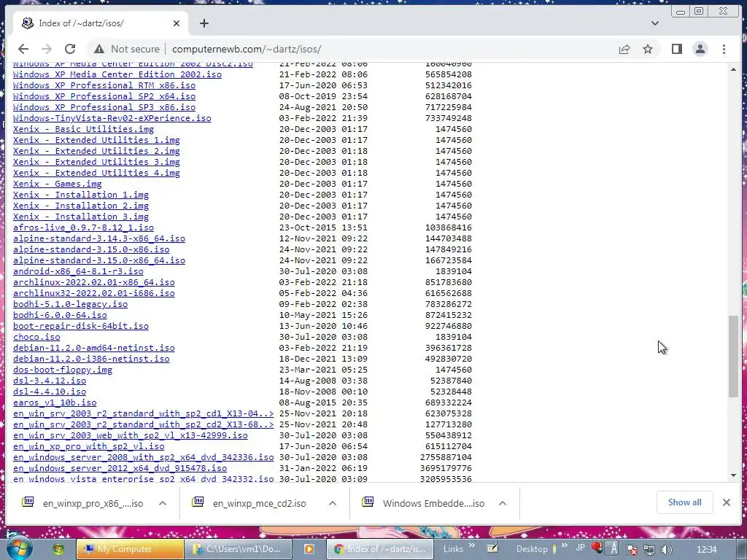Open en_win_xp_pro_with_sp2_vl.iso link
This screenshot has height=560, width=747.
tap(88, 447)
